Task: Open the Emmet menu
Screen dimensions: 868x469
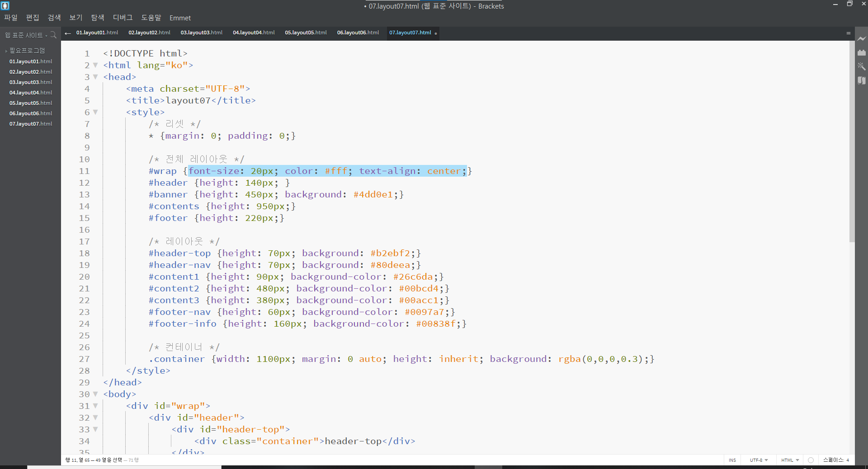Action: (x=180, y=18)
